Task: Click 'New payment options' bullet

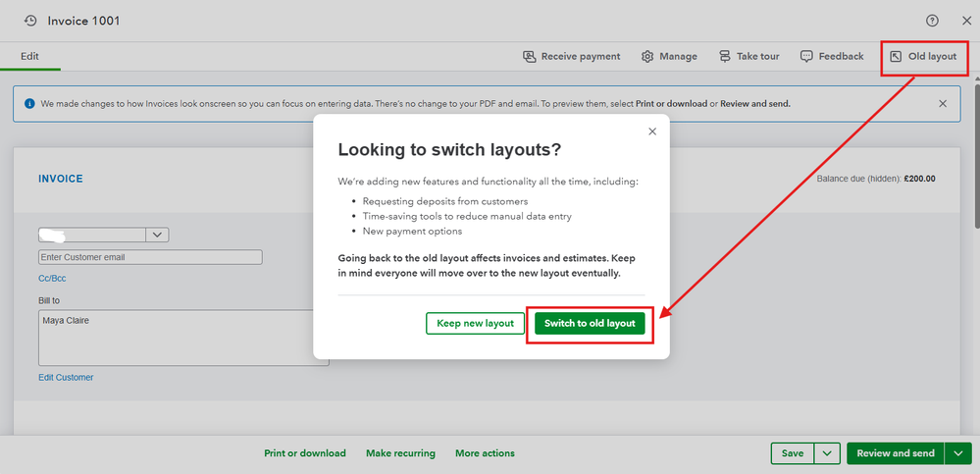Action: point(412,231)
